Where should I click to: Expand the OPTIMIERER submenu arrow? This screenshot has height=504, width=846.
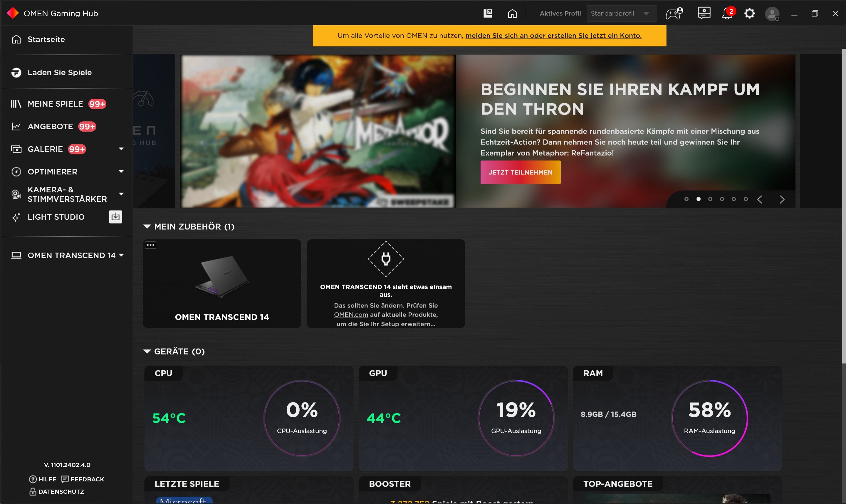(x=121, y=171)
